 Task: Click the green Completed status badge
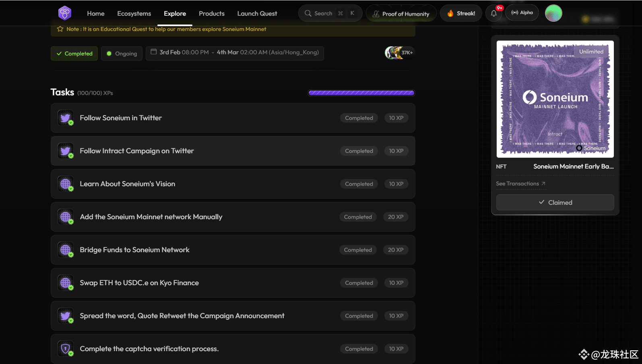(x=74, y=53)
